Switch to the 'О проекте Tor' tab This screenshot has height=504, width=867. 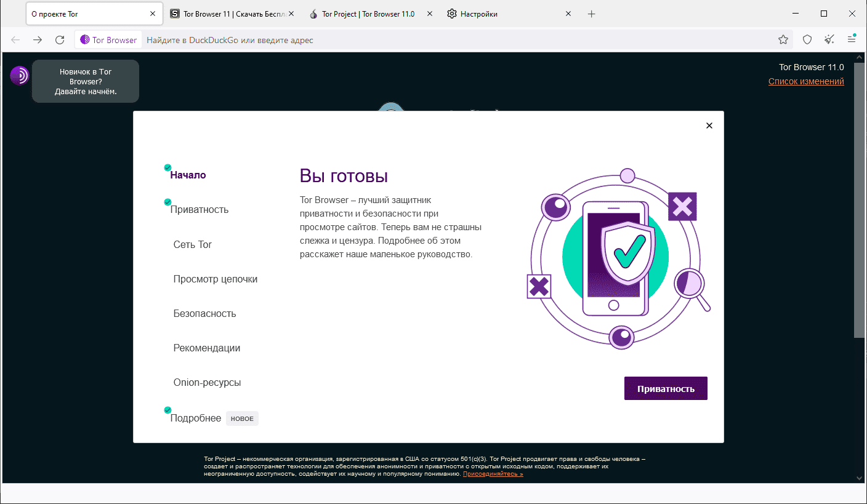click(x=94, y=14)
